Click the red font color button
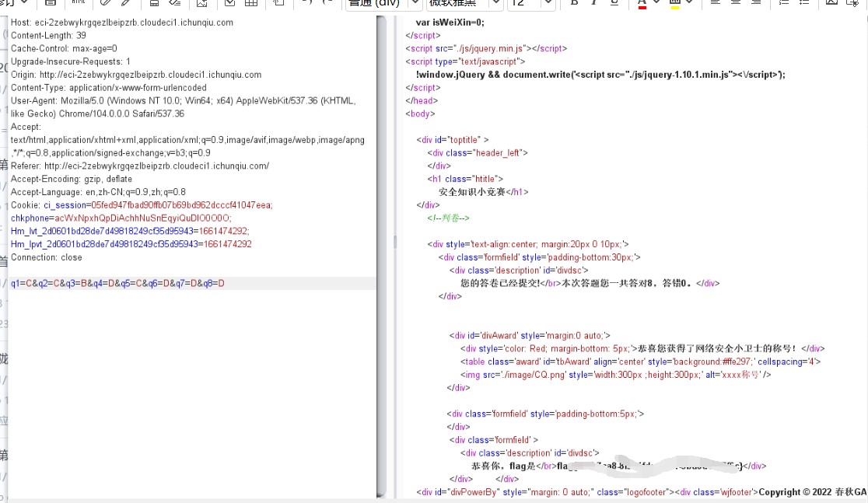 [x=642, y=3]
